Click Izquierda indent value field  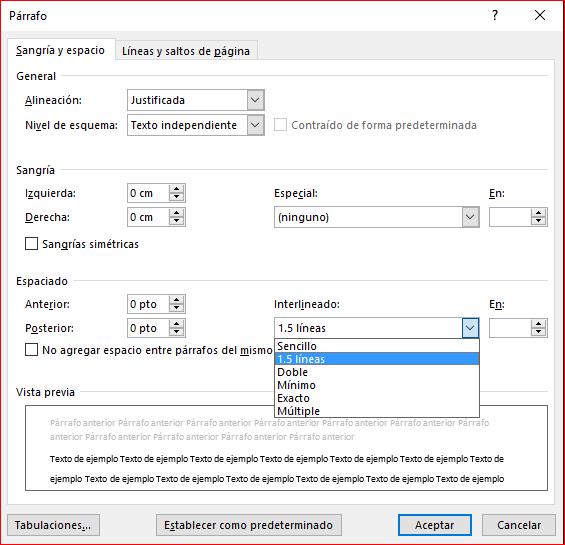[x=148, y=193]
